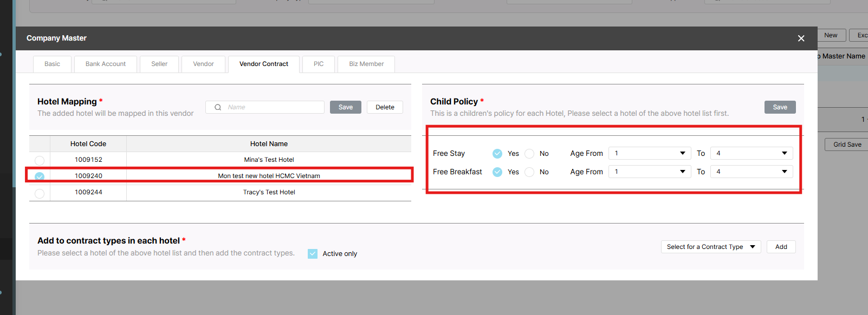
Task: Open Select for a Contract Type dropdown
Action: click(x=710, y=247)
